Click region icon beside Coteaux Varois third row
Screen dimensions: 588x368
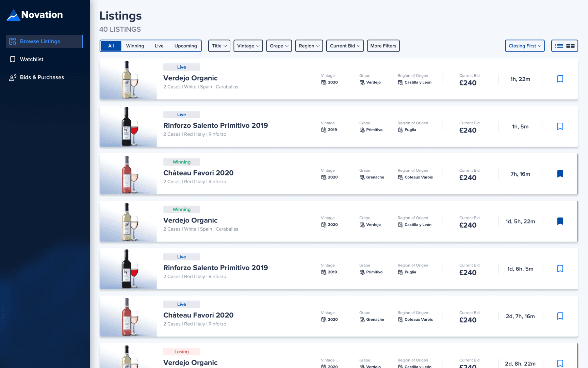point(401,177)
